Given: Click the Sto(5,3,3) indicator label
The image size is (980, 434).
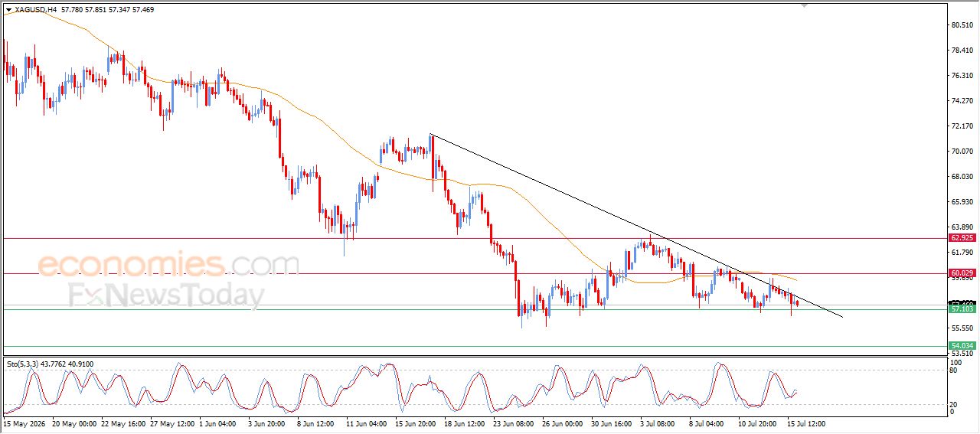Looking at the screenshot, I should [22, 364].
